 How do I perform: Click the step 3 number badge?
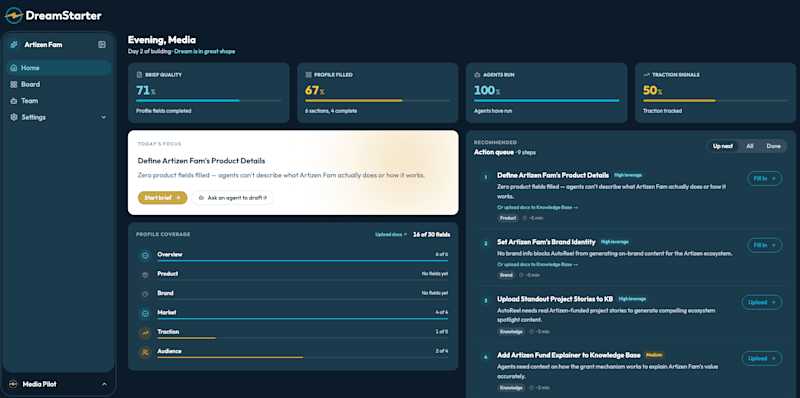pos(485,301)
